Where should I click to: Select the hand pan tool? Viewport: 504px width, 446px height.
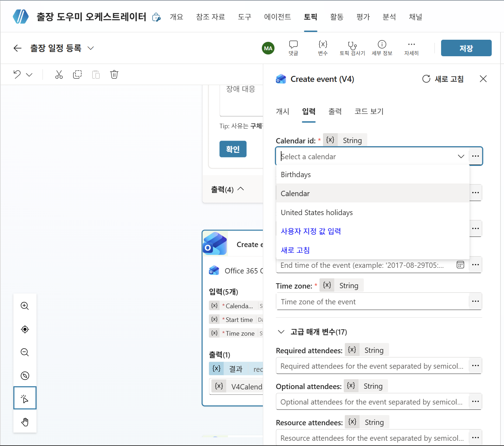[25, 422]
